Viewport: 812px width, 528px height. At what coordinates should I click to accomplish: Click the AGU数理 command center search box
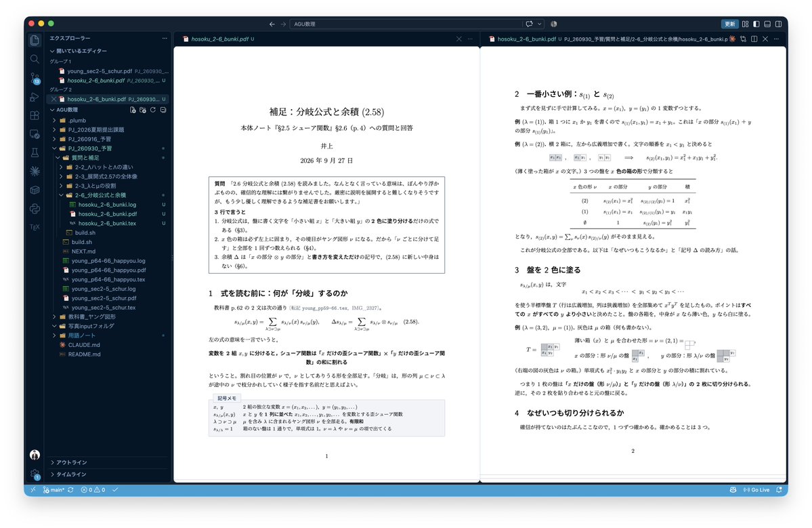pyautogui.click(x=406, y=24)
